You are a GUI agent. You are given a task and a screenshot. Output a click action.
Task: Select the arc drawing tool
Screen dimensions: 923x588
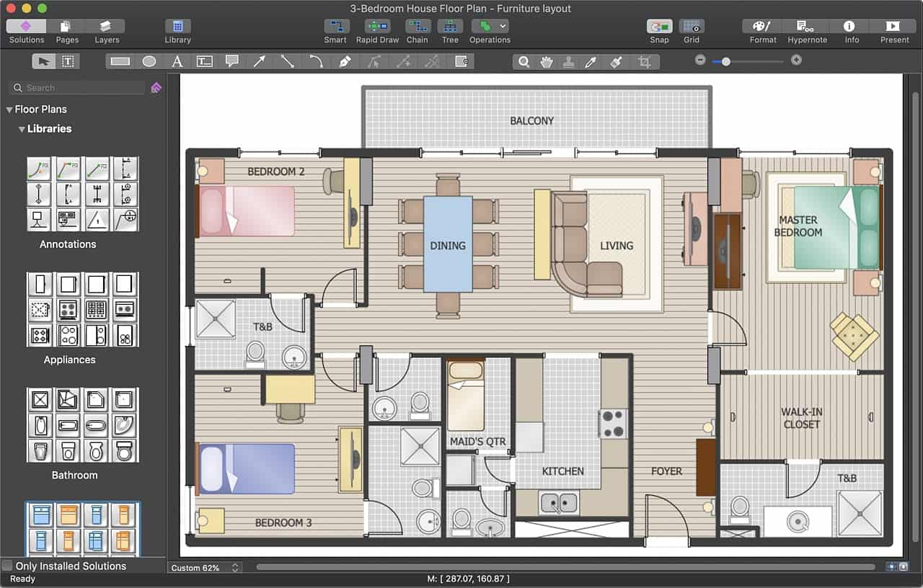pos(316,62)
